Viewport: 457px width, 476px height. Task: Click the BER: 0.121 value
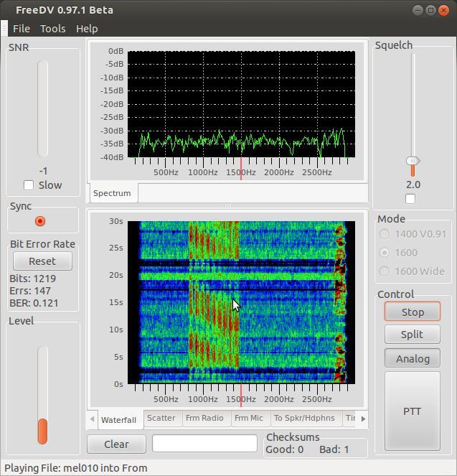click(34, 303)
